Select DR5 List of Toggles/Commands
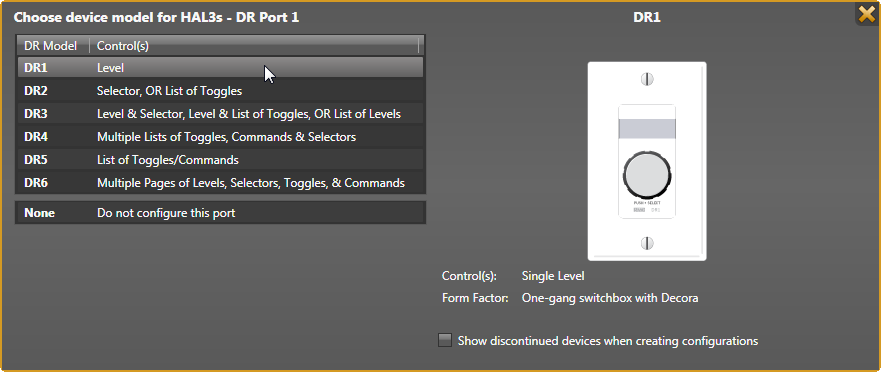881x372 pixels. tap(220, 160)
